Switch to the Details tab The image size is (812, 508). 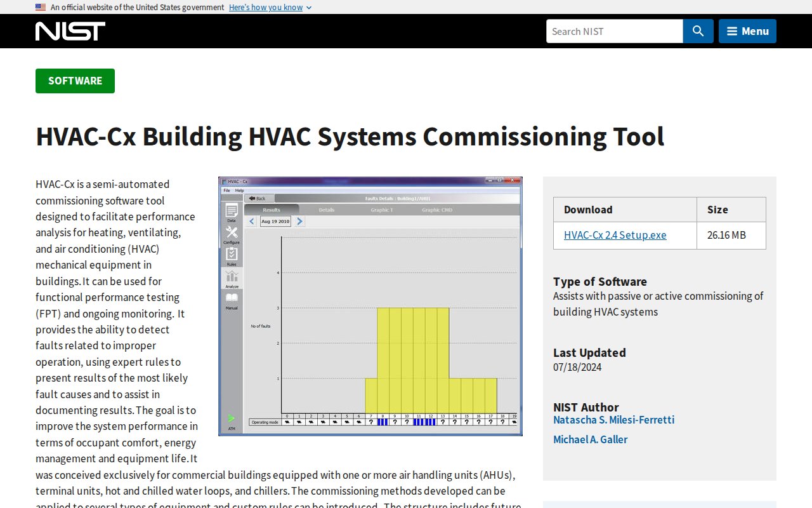pyautogui.click(x=327, y=210)
